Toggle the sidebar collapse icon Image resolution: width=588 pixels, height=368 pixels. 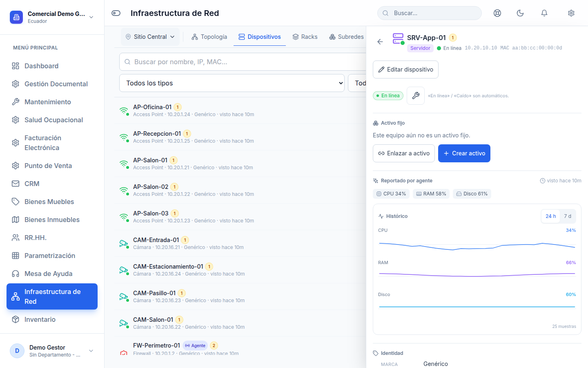tap(116, 13)
